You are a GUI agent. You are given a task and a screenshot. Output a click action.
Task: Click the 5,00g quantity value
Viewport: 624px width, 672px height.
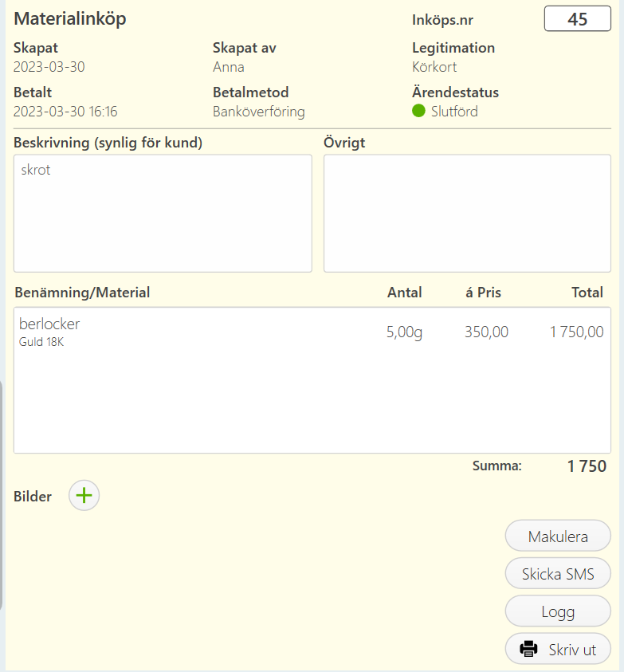[x=404, y=332]
